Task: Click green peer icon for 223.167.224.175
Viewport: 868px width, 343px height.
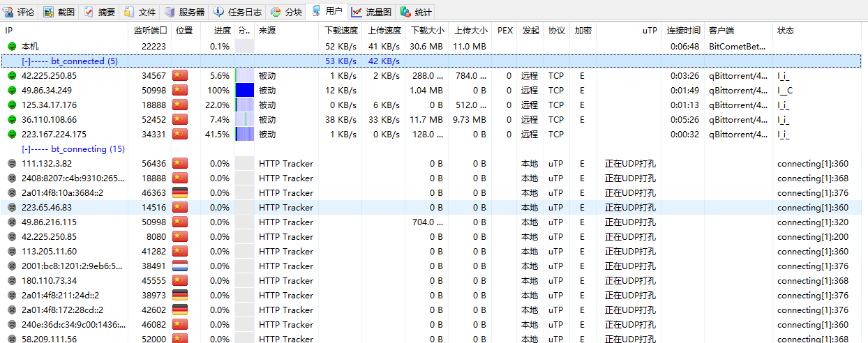Action: click(x=12, y=134)
